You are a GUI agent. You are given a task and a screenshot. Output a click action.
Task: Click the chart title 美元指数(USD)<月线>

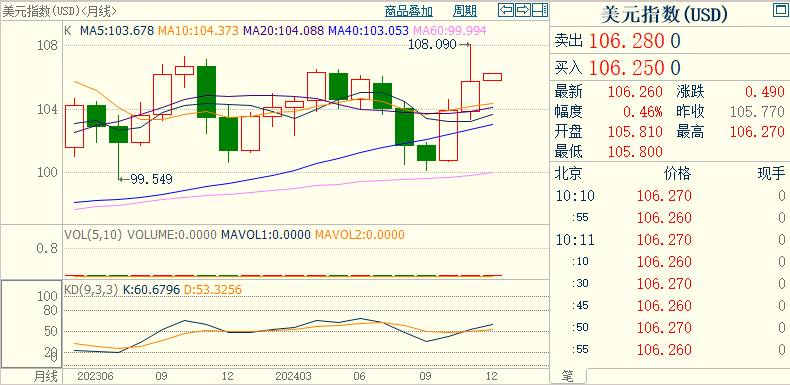point(60,11)
